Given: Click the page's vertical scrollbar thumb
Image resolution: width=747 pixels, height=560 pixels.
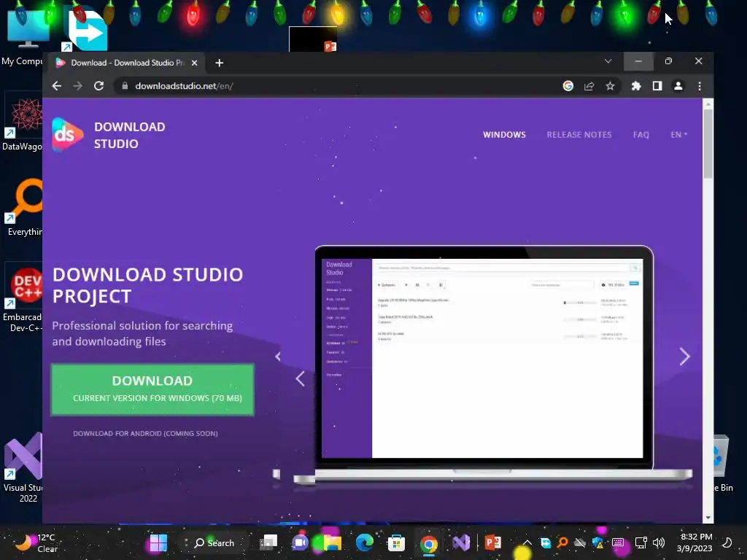Looking at the screenshot, I should pos(708,143).
